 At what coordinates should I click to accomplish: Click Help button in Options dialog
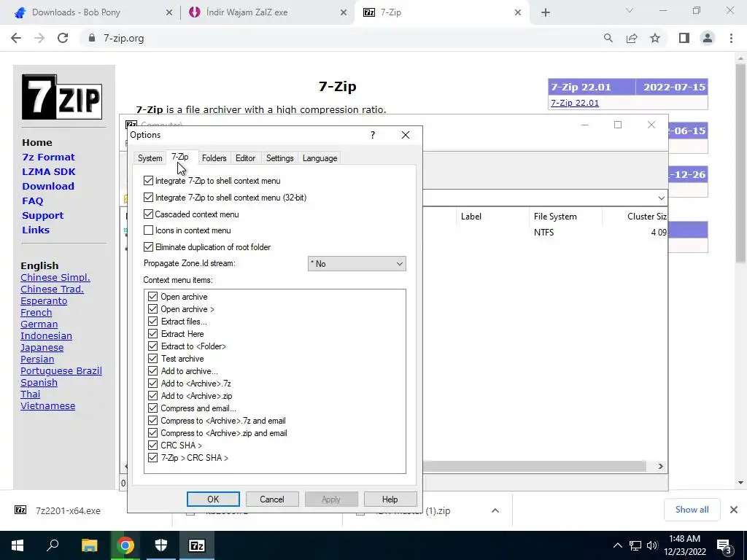tap(390, 499)
